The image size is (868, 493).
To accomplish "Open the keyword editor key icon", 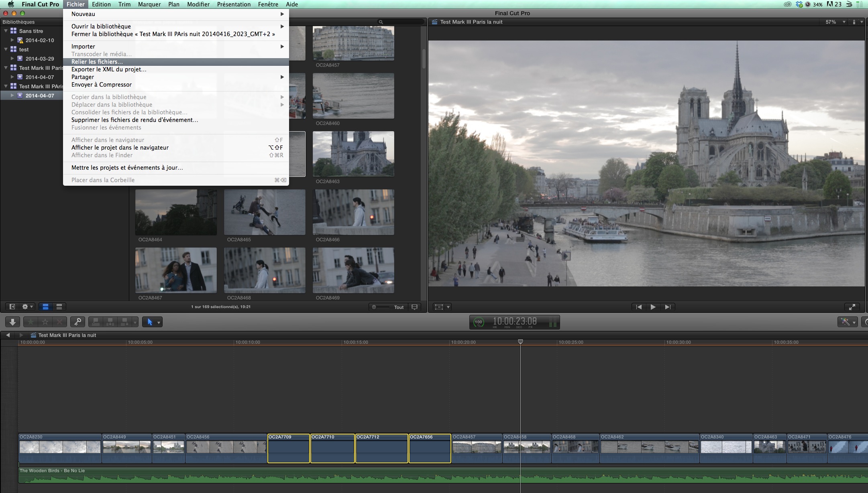I will coord(77,322).
